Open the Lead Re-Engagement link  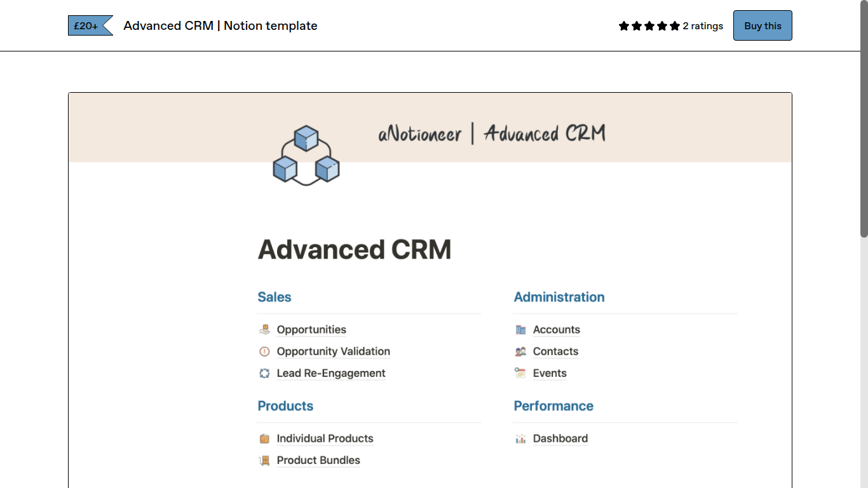point(331,373)
